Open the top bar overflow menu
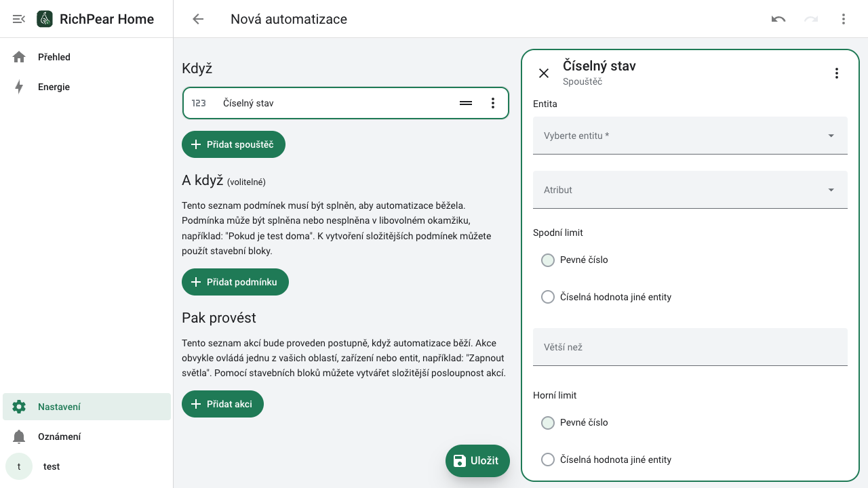The height and width of the screenshot is (488, 868). coord(844,19)
